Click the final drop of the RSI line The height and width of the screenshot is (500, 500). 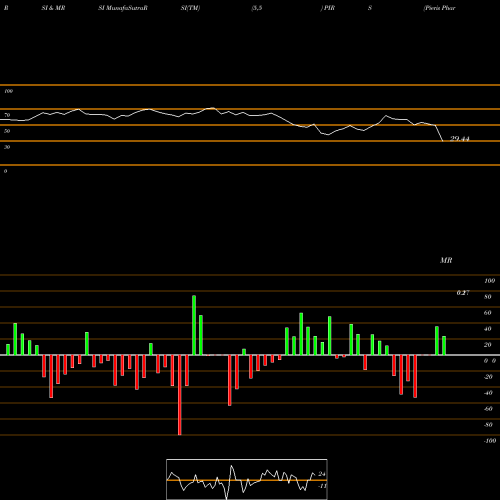[439, 133]
